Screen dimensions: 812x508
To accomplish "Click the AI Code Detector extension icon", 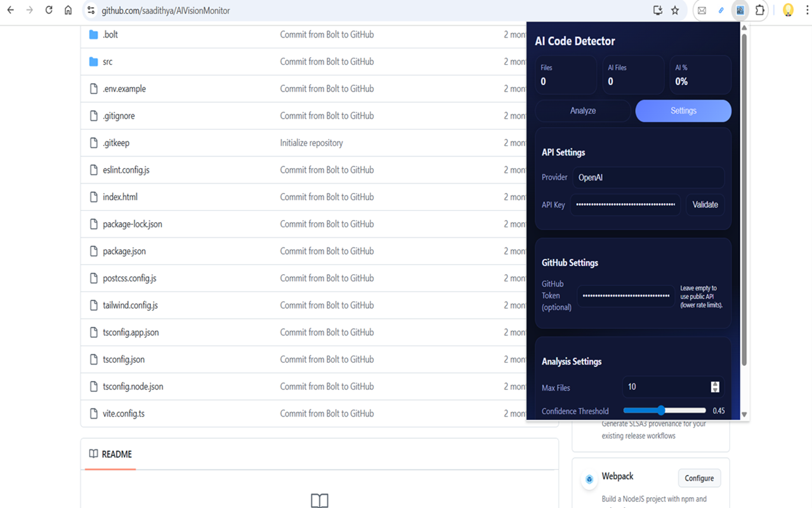I will pos(740,10).
